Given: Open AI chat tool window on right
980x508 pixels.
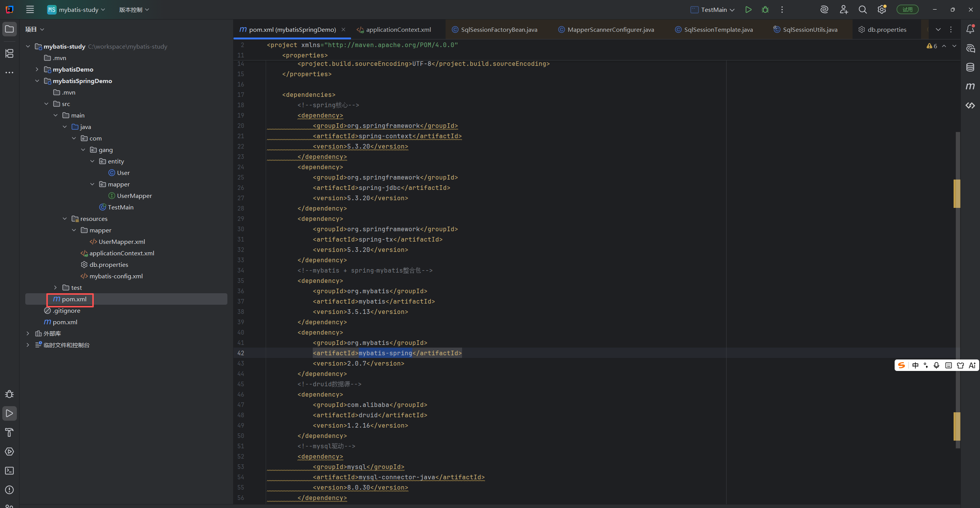Looking at the screenshot, I should [x=970, y=48].
